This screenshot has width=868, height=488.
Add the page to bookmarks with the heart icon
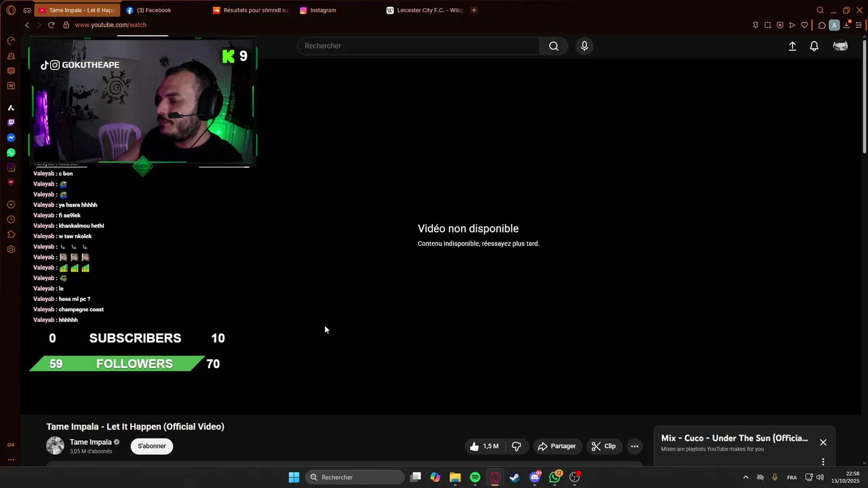[804, 25]
